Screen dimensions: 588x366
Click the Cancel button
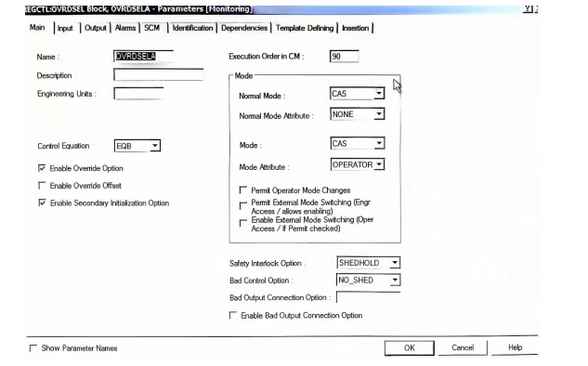pos(463,347)
